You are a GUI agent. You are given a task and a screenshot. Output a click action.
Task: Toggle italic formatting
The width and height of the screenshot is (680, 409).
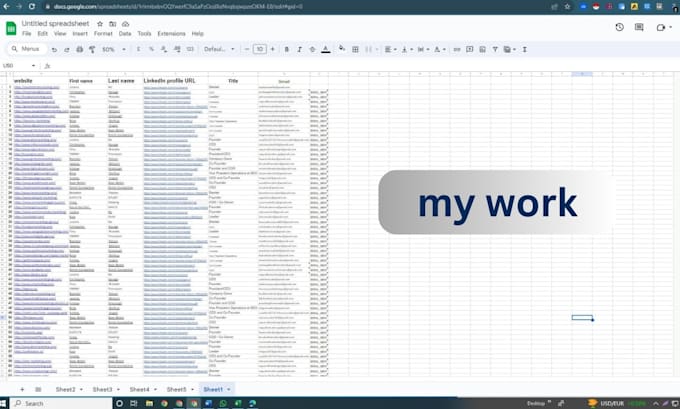pos(299,49)
